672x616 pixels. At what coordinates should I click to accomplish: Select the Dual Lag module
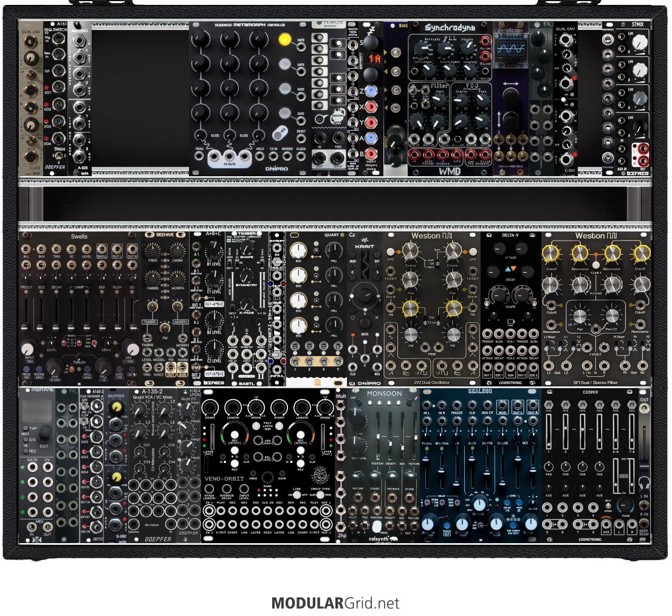(31, 98)
